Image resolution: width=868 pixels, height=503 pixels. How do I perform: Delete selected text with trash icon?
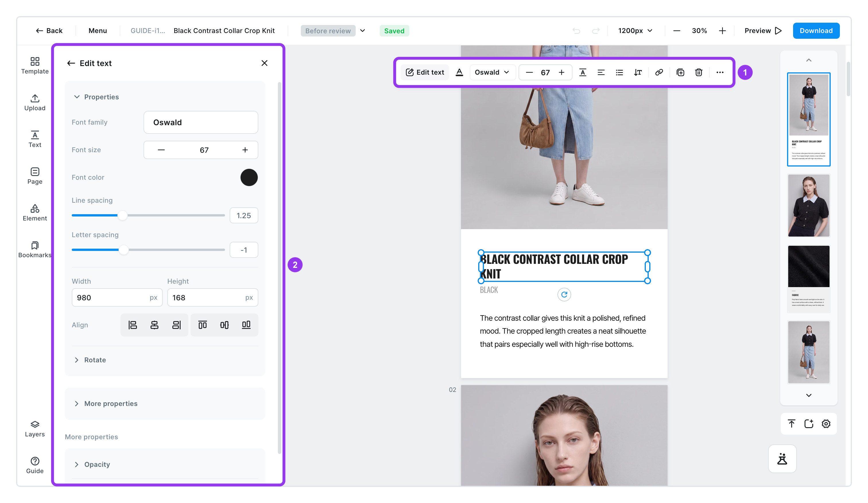[x=699, y=72]
